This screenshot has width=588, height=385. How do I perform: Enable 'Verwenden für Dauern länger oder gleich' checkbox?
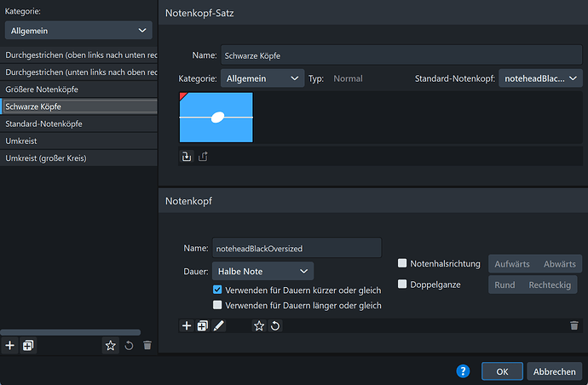[x=217, y=305]
